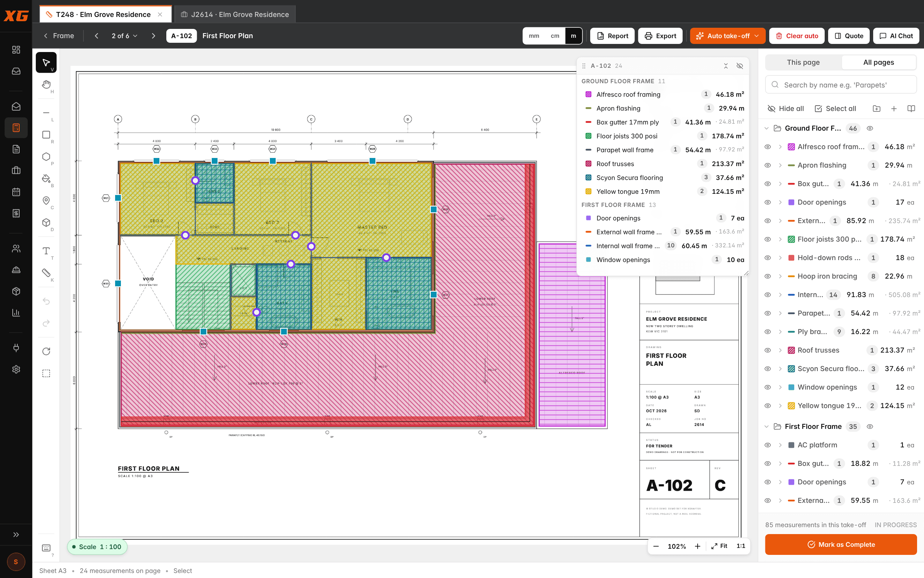Open the J2614 Elm Grove Residence tab

(235, 14)
